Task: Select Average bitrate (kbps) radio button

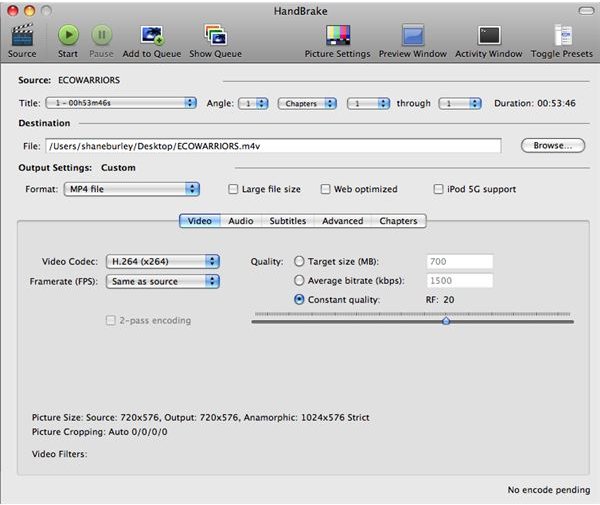Action: click(299, 280)
